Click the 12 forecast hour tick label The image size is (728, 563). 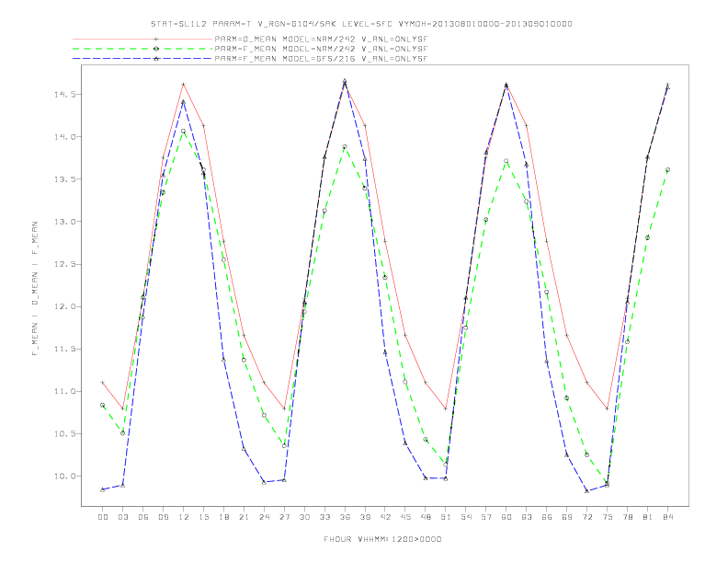pyautogui.click(x=184, y=517)
